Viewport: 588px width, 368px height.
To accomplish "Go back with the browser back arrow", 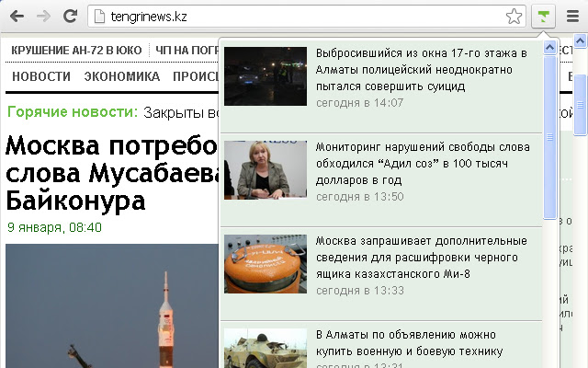I will point(17,17).
